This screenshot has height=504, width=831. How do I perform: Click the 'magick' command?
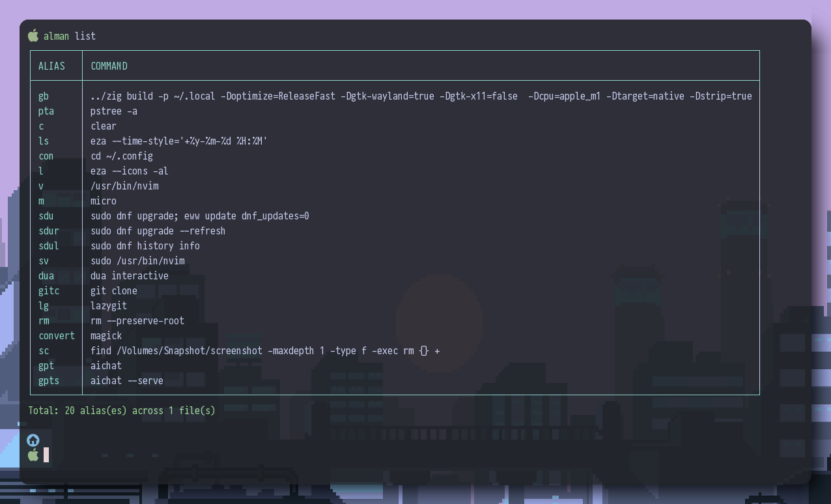[106, 336]
